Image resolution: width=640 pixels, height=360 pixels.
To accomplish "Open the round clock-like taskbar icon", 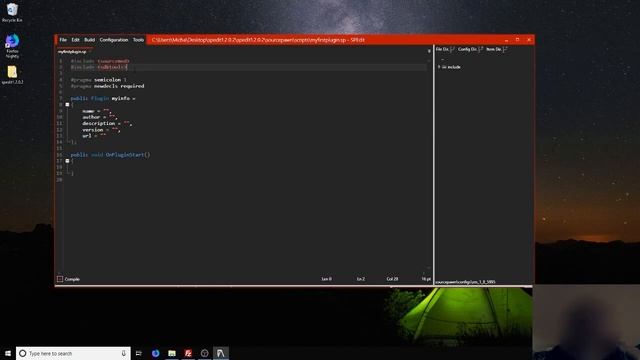I will tap(204, 353).
